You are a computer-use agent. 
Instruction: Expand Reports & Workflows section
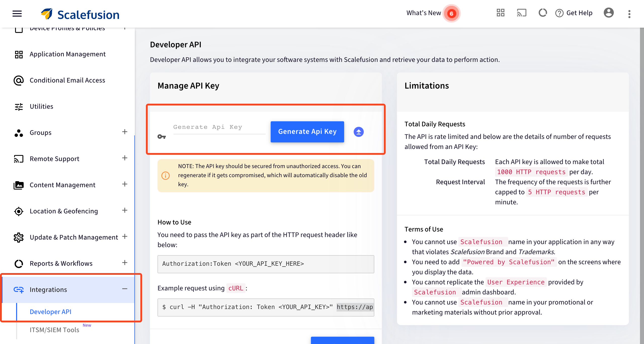point(125,263)
